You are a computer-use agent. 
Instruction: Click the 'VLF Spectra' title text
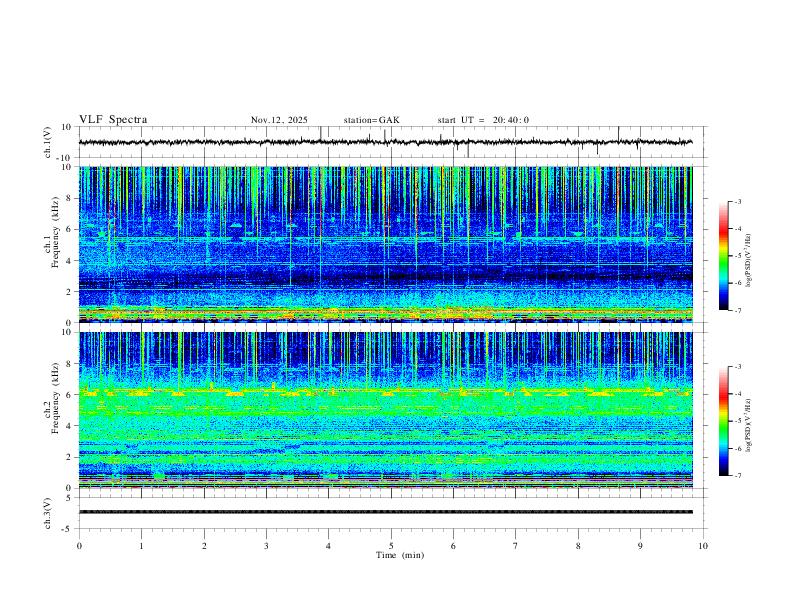click(x=113, y=120)
